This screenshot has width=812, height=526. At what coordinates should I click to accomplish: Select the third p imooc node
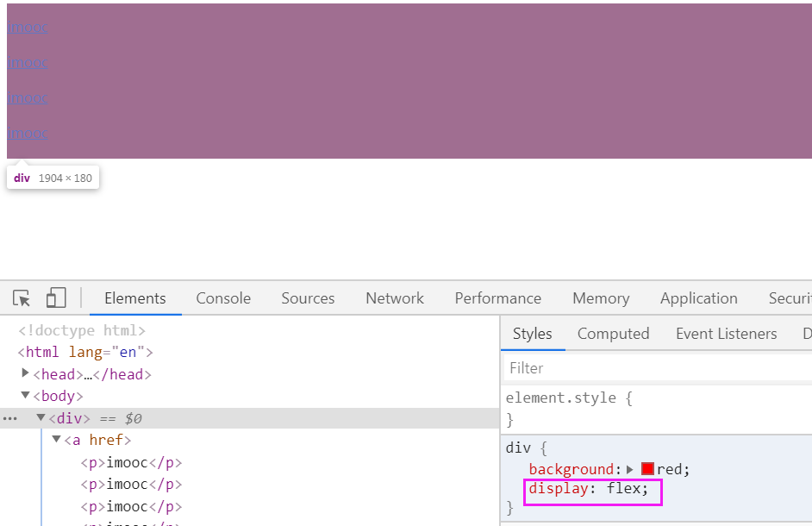(x=131, y=506)
